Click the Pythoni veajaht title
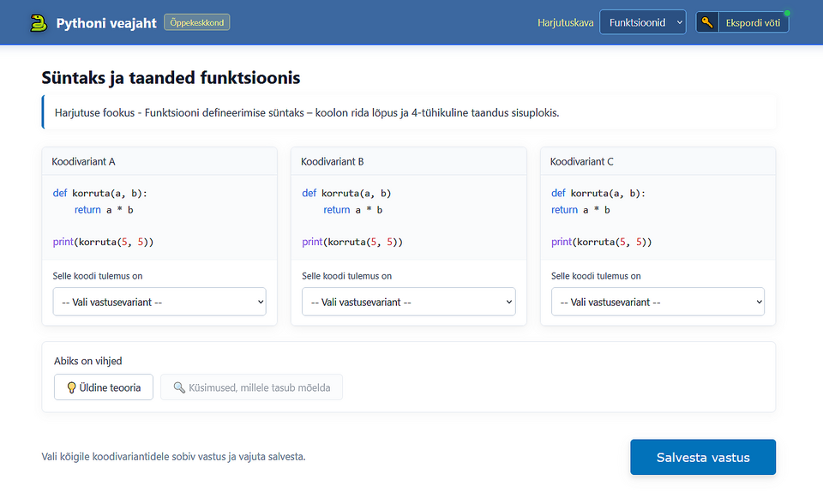Viewport: 823px width, 504px height. pyautogui.click(x=106, y=23)
